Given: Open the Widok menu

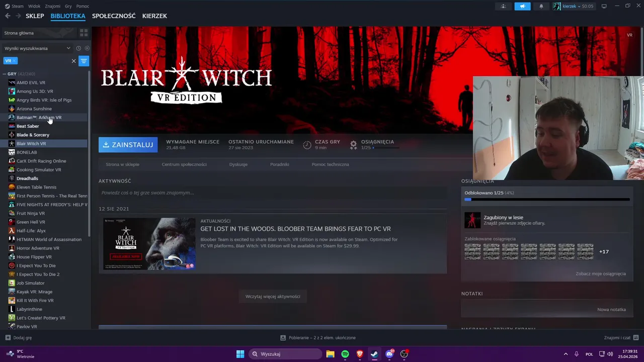Looking at the screenshot, I should [34, 6].
